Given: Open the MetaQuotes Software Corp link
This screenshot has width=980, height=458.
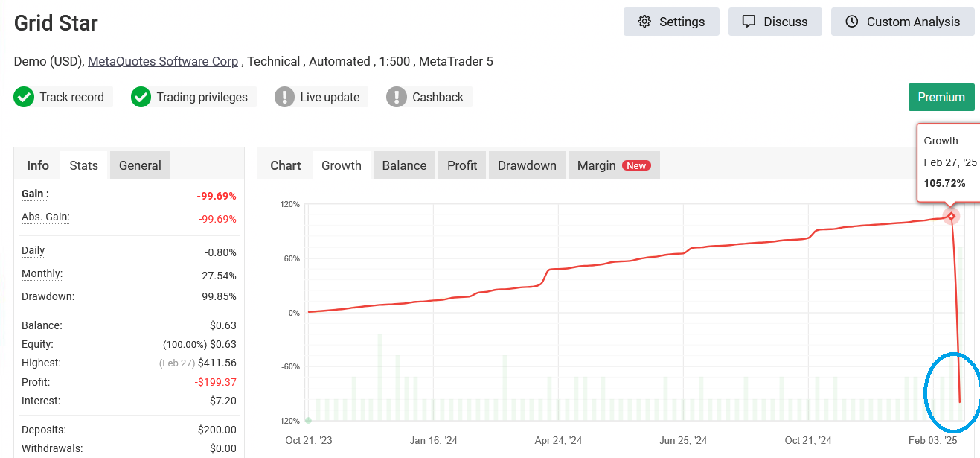Looking at the screenshot, I should click(163, 61).
